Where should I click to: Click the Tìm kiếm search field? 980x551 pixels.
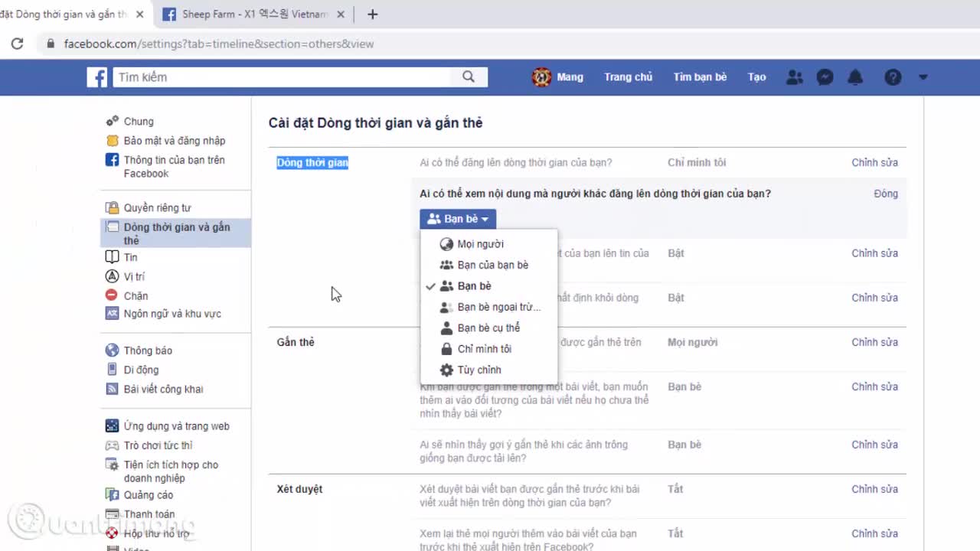[282, 77]
